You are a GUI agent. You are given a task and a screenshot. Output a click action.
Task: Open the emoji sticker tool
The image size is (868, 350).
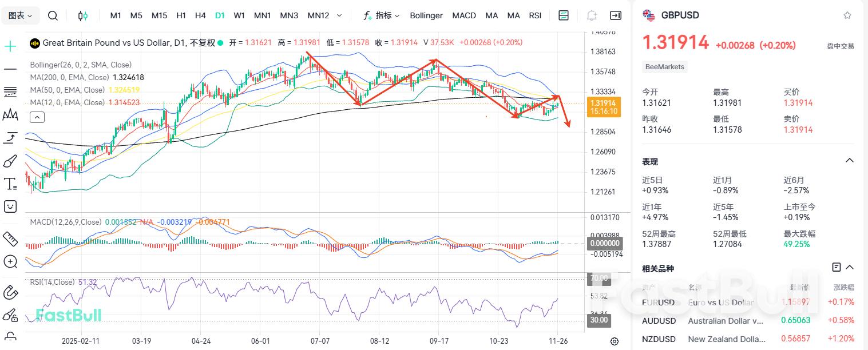tap(10, 206)
